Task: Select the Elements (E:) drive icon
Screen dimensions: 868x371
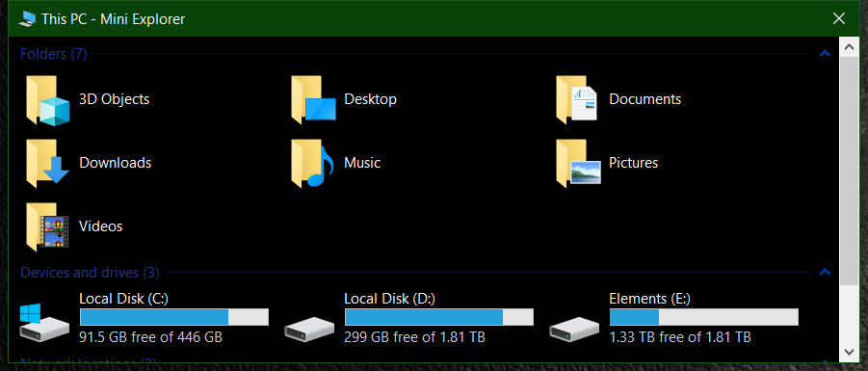Action: [x=574, y=329]
